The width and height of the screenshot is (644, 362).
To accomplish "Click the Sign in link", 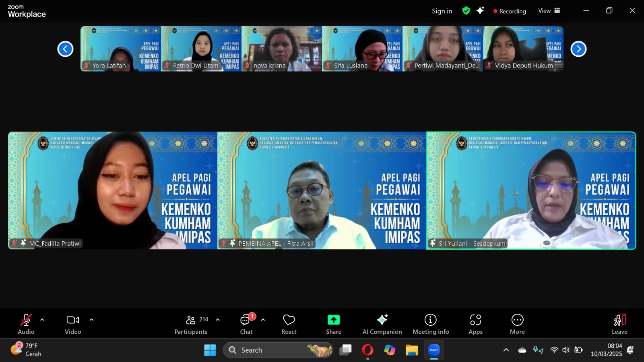I will [442, 11].
